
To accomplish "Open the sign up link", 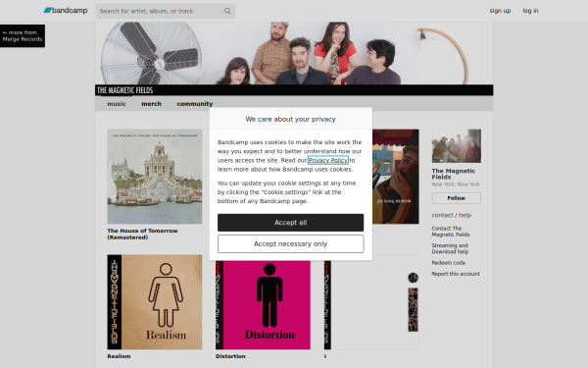I will [500, 11].
